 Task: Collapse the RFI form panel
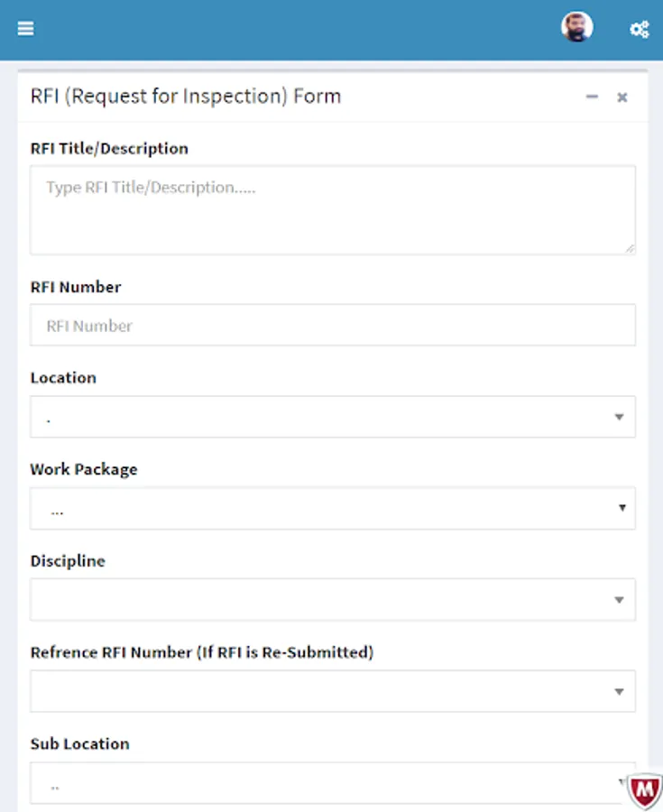pyautogui.click(x=592, y=97)
